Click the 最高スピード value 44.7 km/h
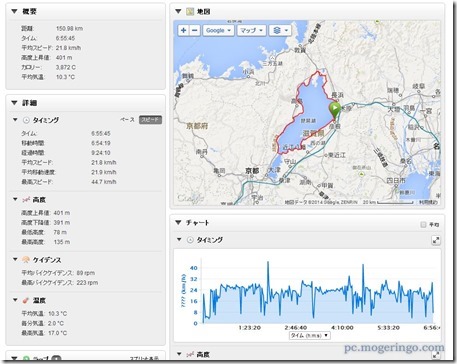Screen dimensions: 457x364 pyautogui.click(x=104, y=182)
